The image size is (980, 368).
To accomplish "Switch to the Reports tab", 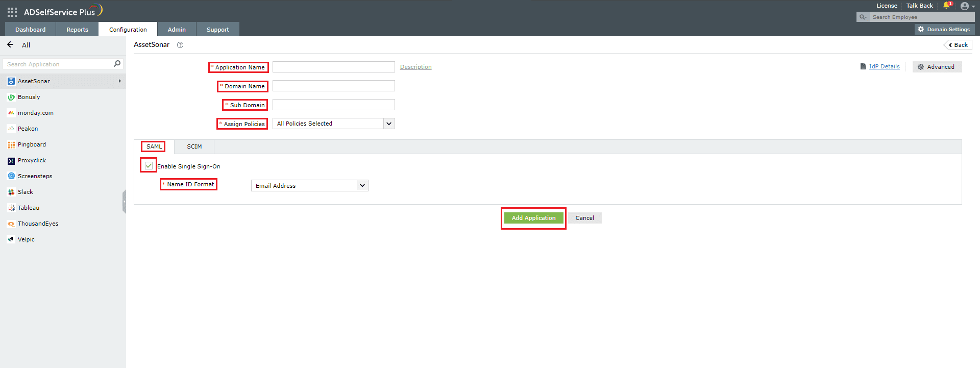I will (77, 30).
